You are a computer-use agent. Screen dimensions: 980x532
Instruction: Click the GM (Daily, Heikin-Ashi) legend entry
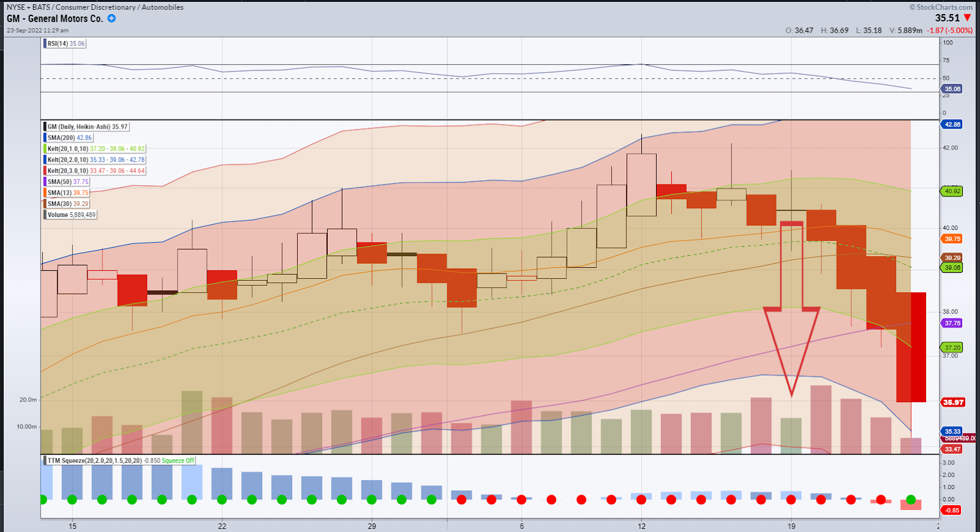[86, 127]
